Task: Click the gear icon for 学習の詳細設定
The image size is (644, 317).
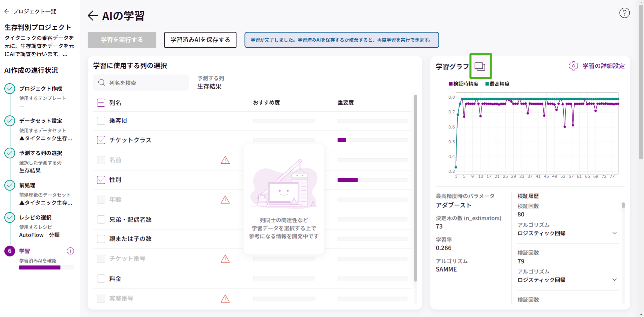Action: 573,66
